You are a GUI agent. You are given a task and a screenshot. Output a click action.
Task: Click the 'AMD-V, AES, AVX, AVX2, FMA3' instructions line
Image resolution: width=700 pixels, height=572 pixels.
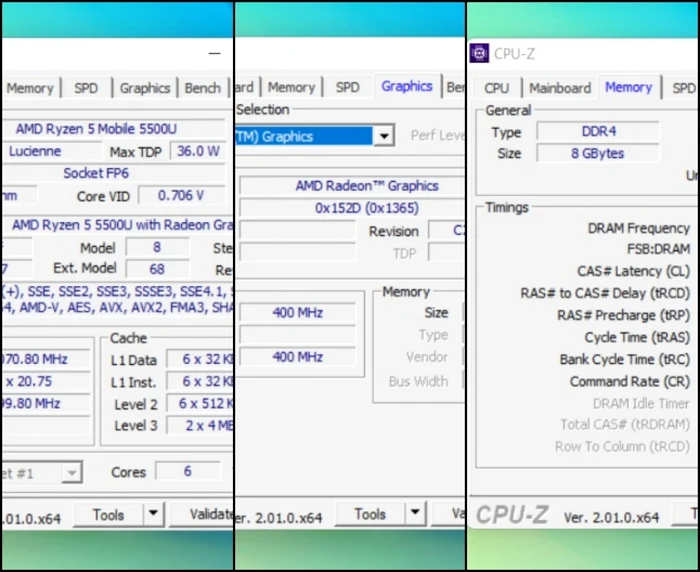pos(117,307)
